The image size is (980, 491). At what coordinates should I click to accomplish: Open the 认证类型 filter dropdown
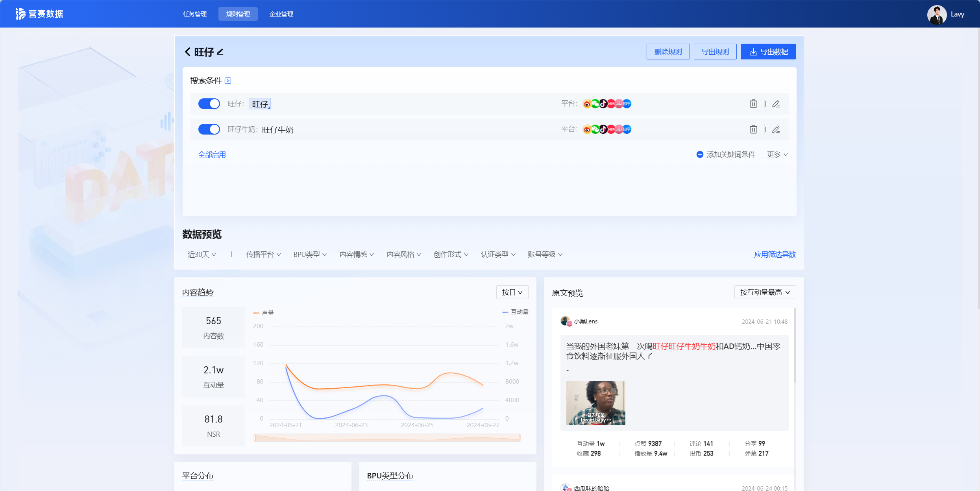498,255
